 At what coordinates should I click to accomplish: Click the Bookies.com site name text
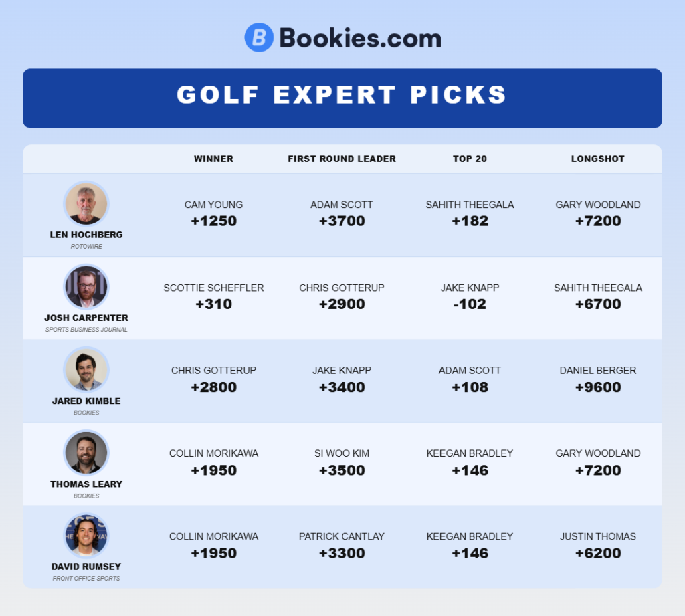tap(360, 38)
